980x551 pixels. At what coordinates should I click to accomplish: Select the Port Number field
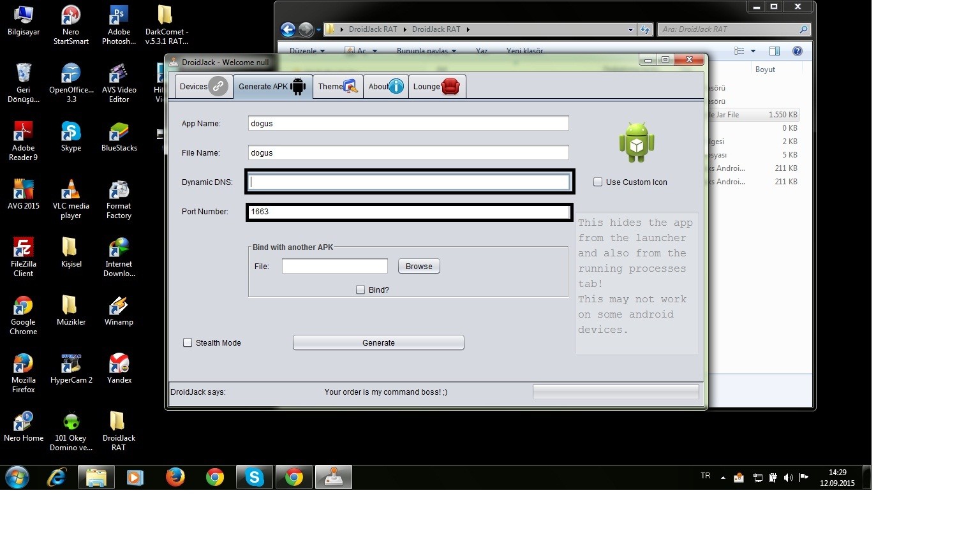tap(410, 212)
